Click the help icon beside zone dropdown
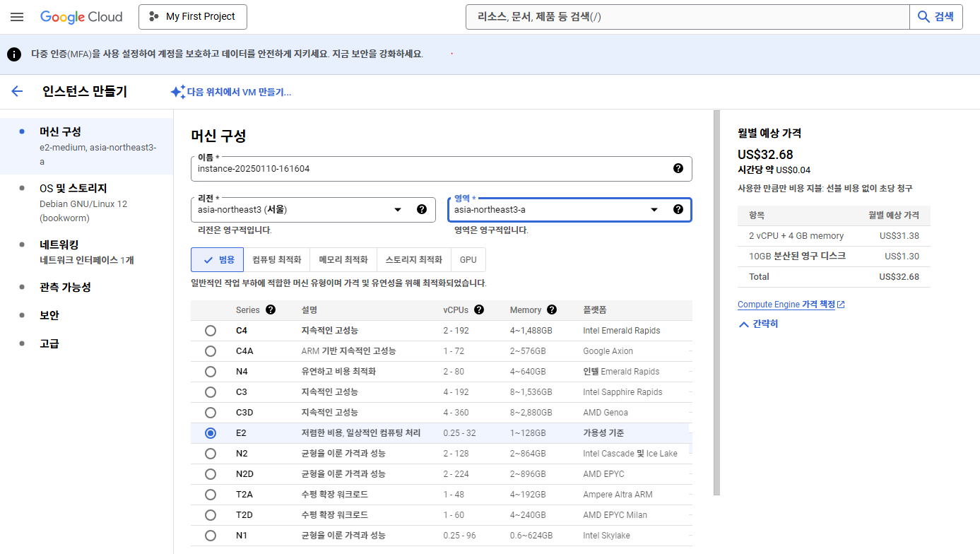The width and height of the screenshot is (980, 554). point(678,209)
